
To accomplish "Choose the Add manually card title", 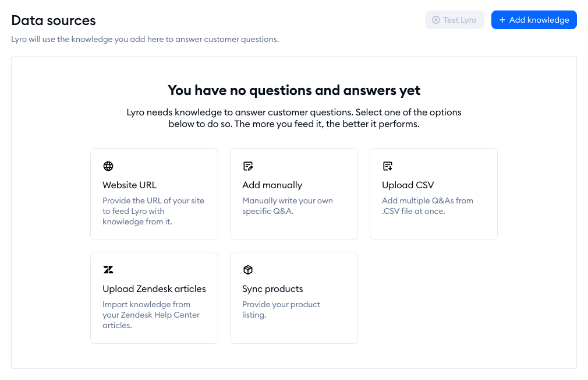I will (x=272, y=185).
